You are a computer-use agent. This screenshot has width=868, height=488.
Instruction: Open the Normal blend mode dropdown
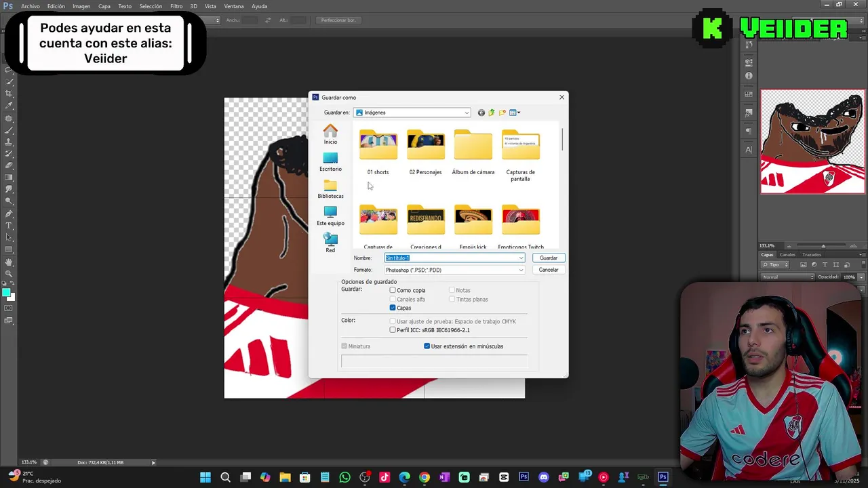(788, 277)
